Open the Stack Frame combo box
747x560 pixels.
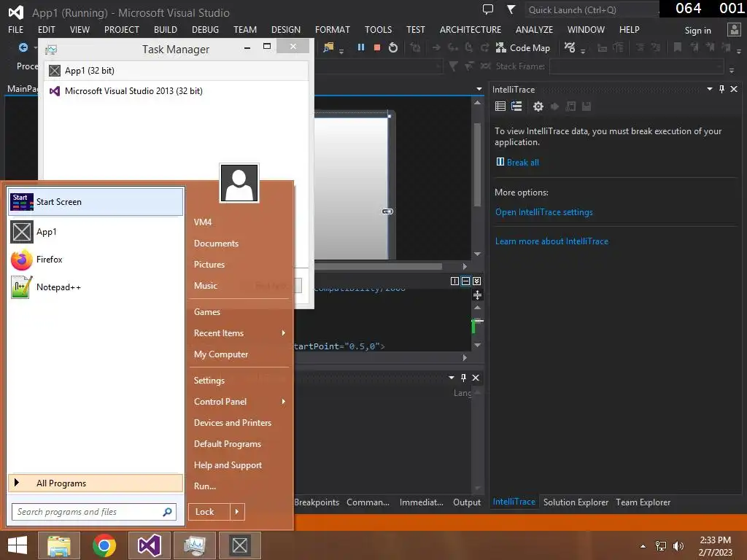pyautogui.click(x=637, y=66)
